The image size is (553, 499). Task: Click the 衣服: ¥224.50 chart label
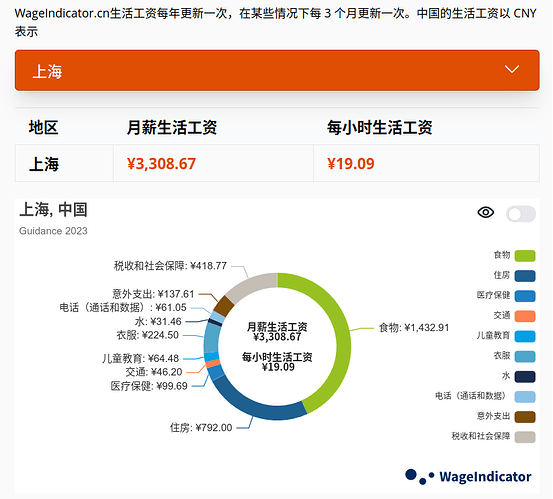tap(148, 335)
